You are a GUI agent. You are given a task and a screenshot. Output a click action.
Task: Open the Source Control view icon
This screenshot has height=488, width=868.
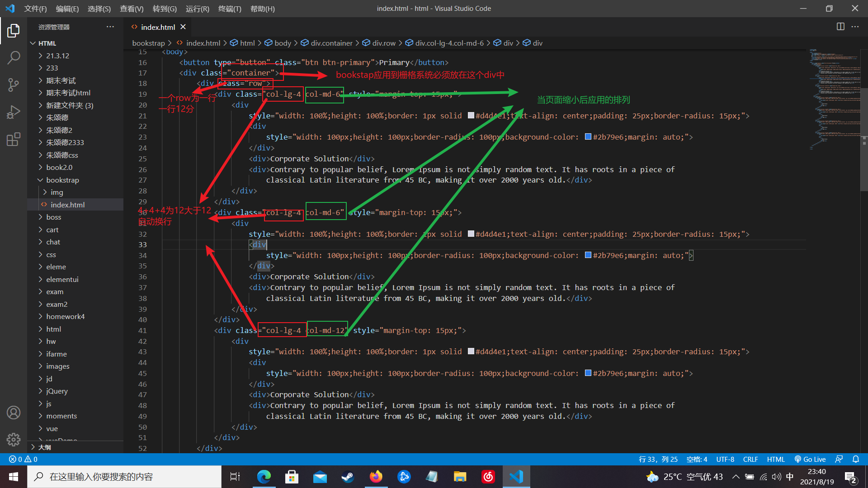click(x=14, y=84)
